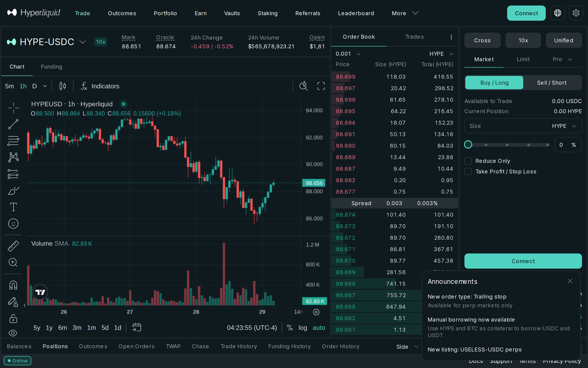Toggle magnet mode for drawings
Screen dimensions: 588x368
pos(13,285)
